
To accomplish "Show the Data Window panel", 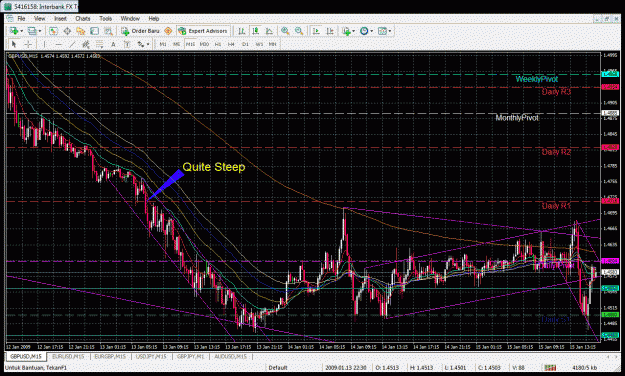I will [x=67, y=31].
